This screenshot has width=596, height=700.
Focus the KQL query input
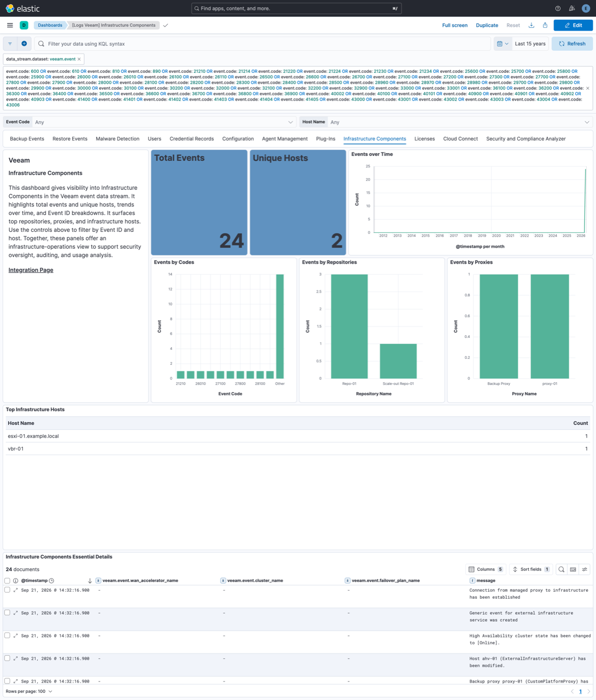pyautogui.click(x=262, y=44)
